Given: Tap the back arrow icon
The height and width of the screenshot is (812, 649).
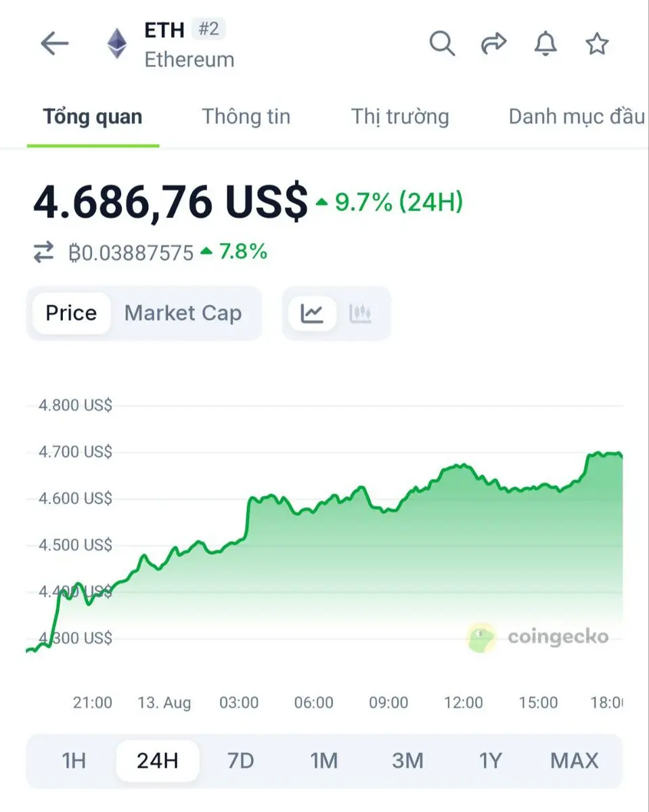Looking at the screenshot, I should point(55,44).
